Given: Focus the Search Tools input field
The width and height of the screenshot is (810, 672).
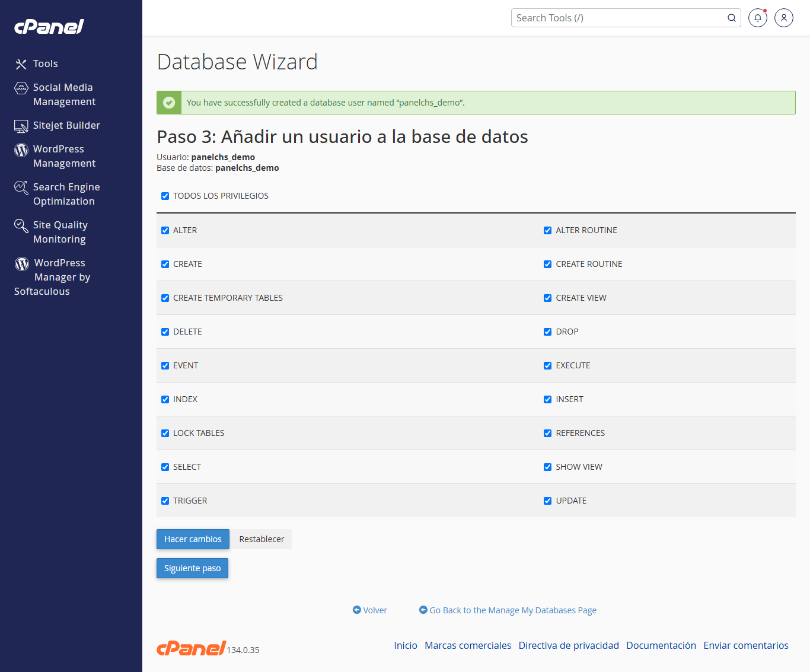Looking at the screenshot, I should 618,18.
